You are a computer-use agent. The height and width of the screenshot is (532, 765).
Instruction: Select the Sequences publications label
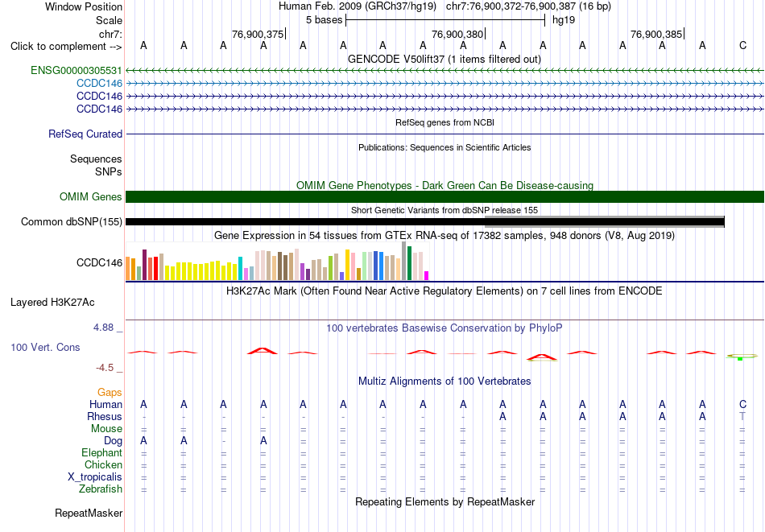[96, 159]
